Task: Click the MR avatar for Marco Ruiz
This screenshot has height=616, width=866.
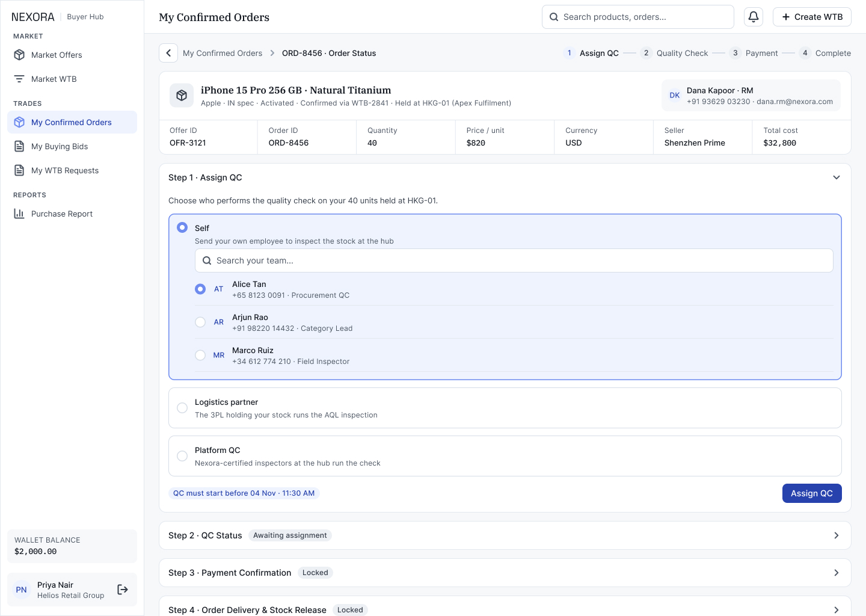Action: (219, 356)
